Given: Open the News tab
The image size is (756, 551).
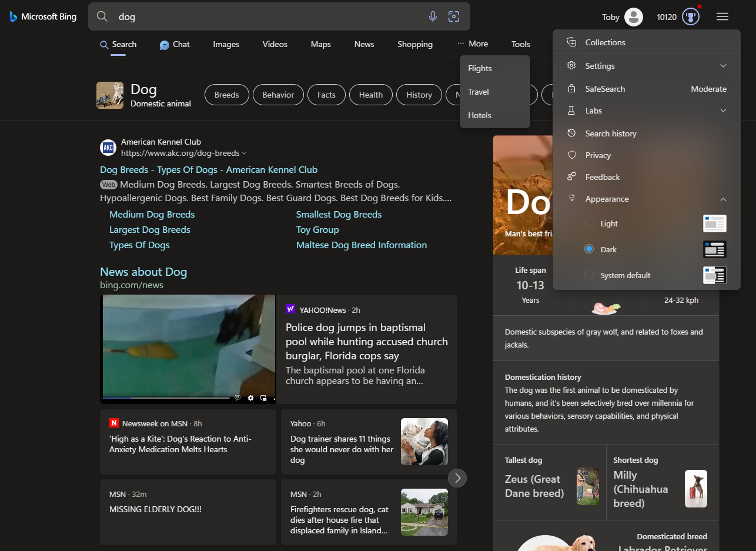Looking at the screenshot, I should 364,44.
